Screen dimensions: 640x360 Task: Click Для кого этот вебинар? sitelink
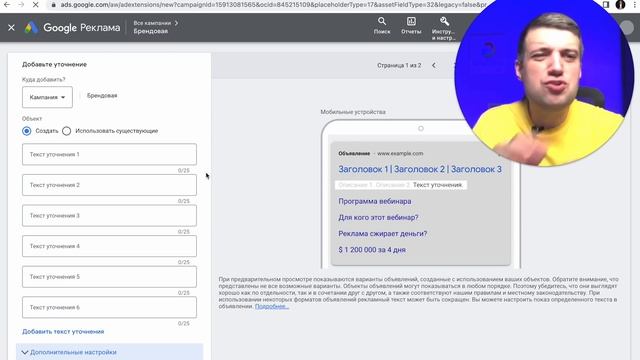[x=378, y=218]
